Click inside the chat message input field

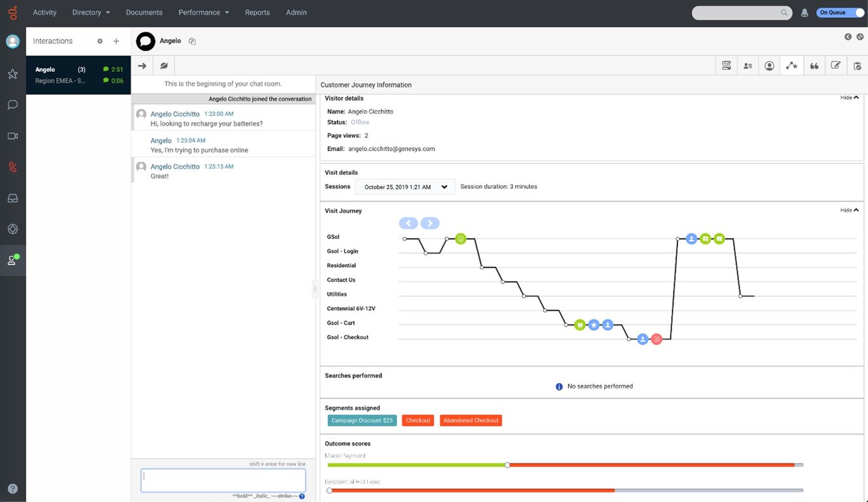click(222, 480)
